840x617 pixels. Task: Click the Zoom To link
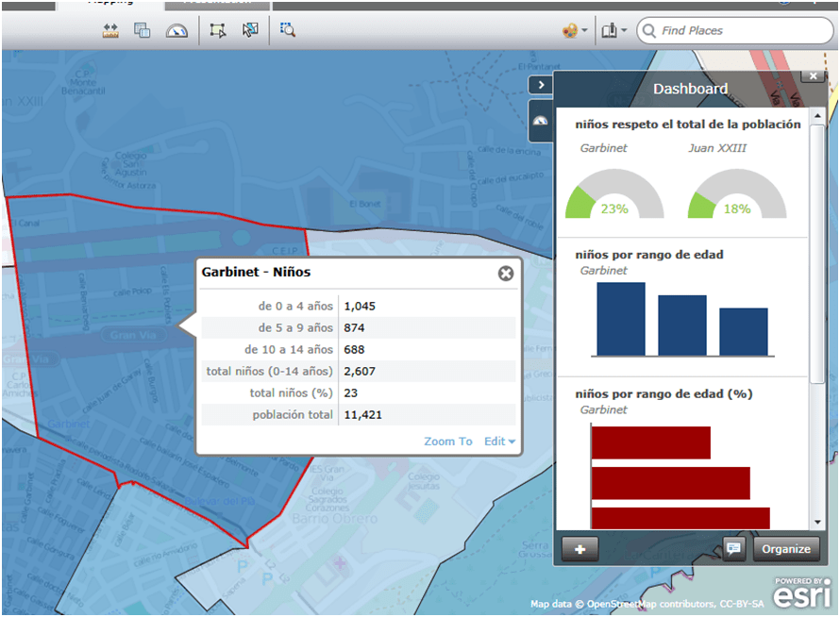(x=448, y=442)
